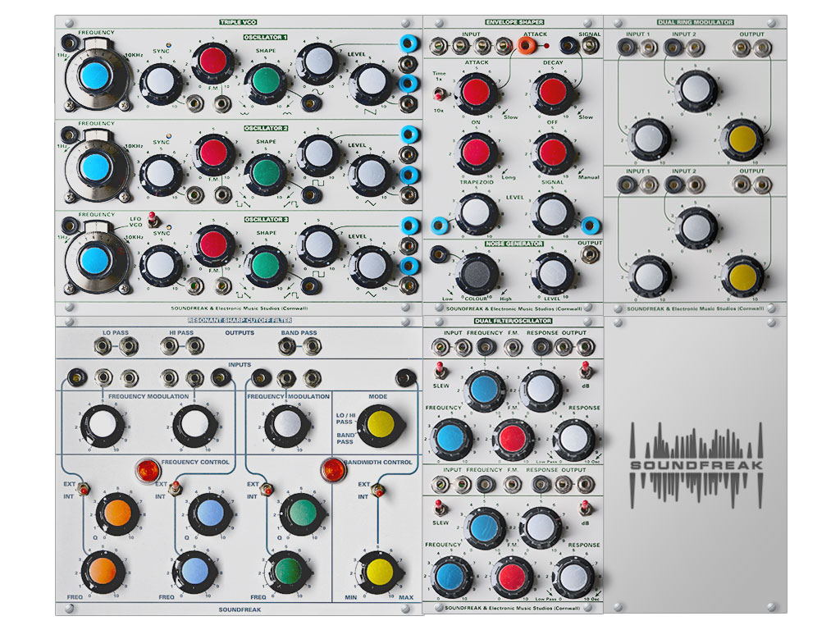Image resolution: width=840 pixels, height=630 pixels.
Task: Click Oscillator 1 blue Frequency knob
Action: pyautogui.click(x=94, y=76)
